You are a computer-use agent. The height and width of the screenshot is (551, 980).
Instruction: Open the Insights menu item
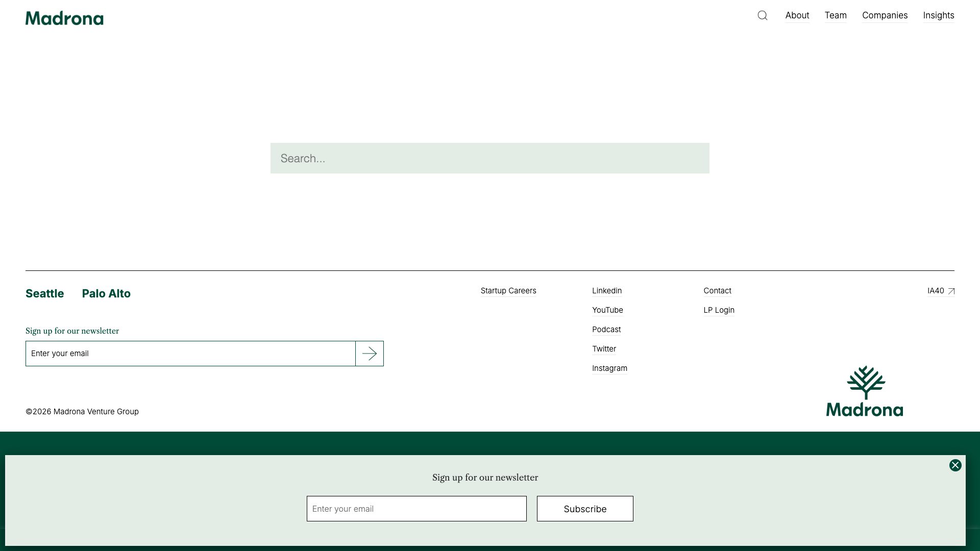[x=939, y=15]
